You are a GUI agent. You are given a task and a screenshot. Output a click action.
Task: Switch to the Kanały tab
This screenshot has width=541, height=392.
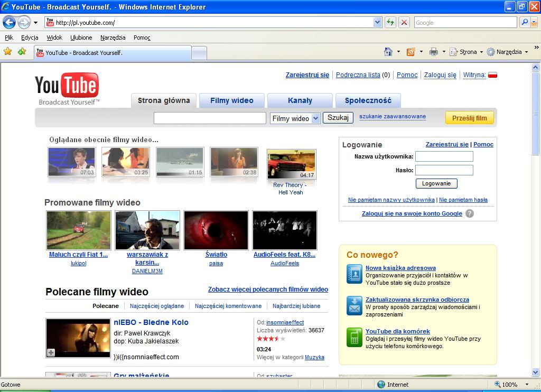pos(300,100)
